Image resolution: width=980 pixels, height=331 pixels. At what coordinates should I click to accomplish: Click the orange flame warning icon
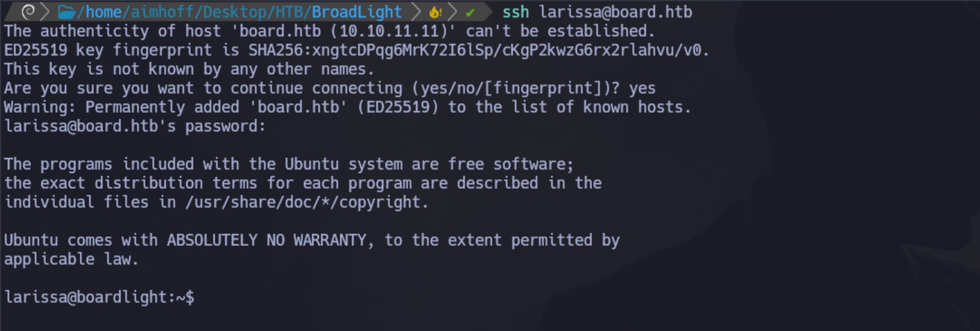[435, 11]
